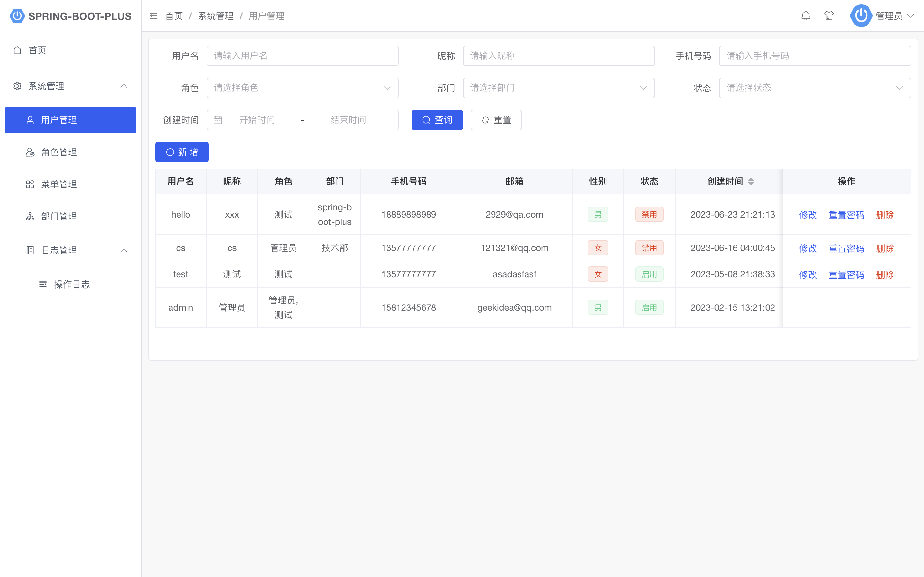The height and width of the screenshot is (577, 924).
Task: Click the 查询 search button
Action: click(437, 120)
